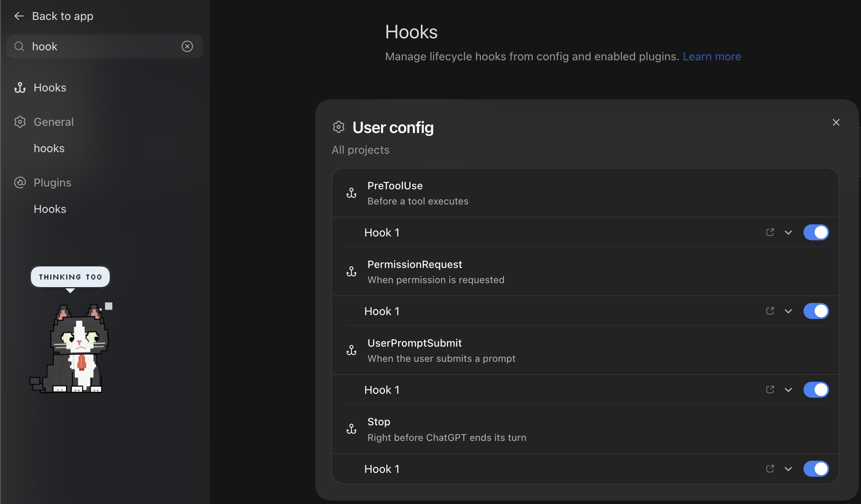
Task: Click the PermissionRequest heading text
Action: (x=415, y=264)
